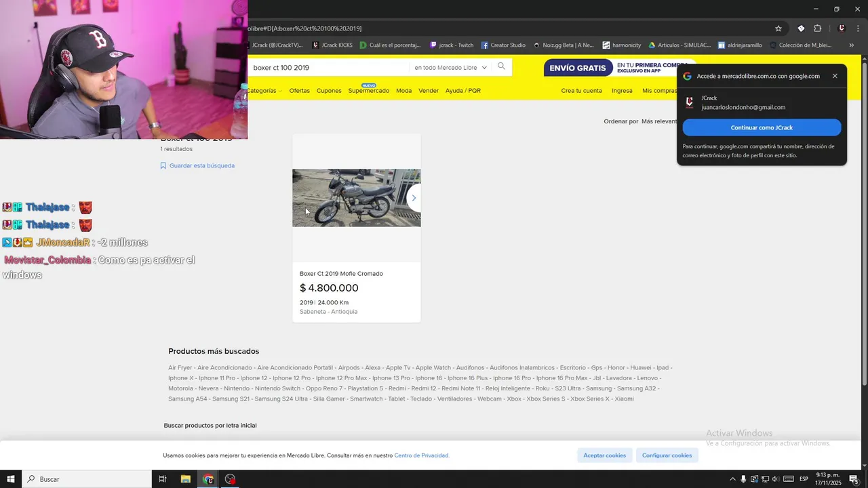
Task: Click the taskbar clock showing 9:13 p. m.
Action: point(828,479)
